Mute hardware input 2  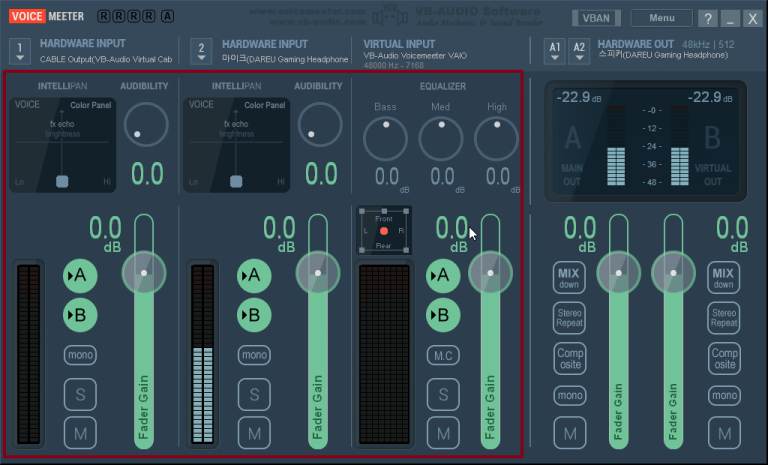tap(254, 433)
